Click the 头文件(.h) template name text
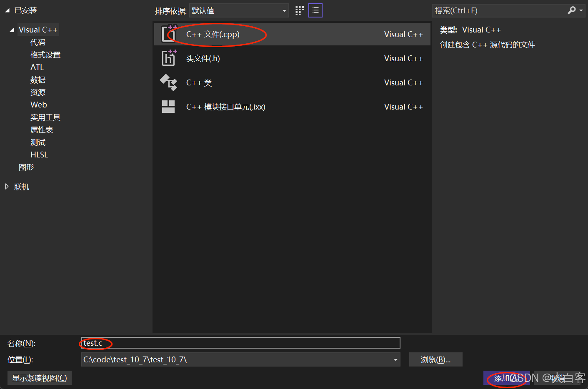 [203, 59]
